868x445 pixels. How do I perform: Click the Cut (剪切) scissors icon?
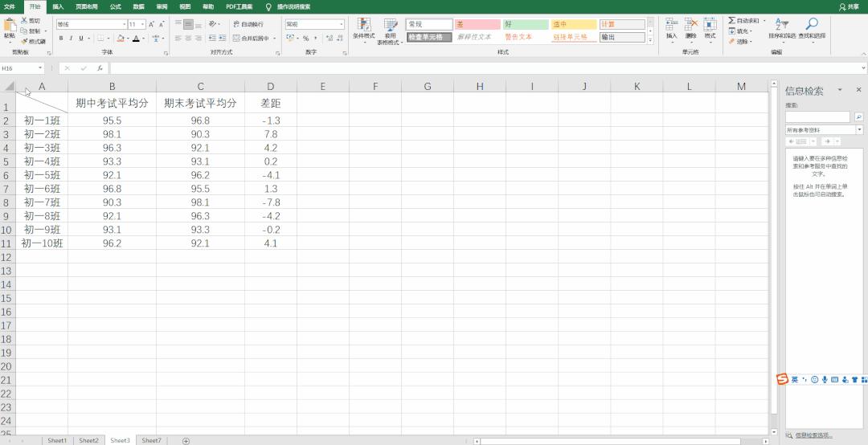coord(24,20)
